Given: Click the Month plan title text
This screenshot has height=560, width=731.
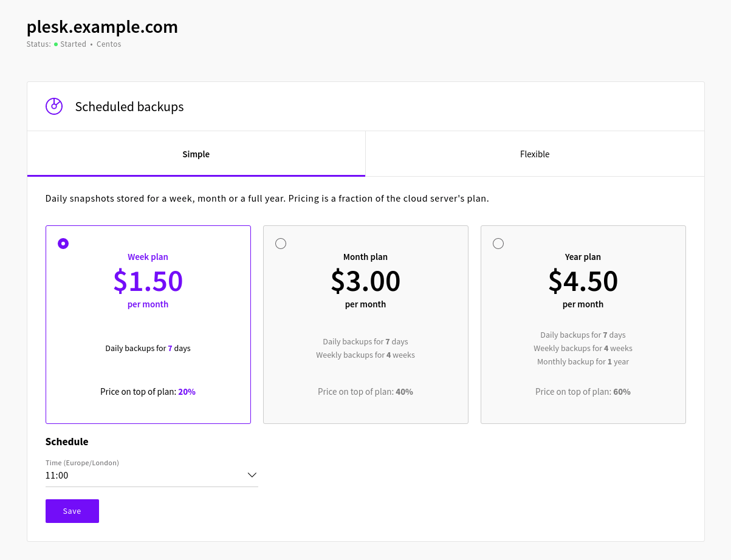Looking at the screenshot, I should pyautogui.click(x=365, y=257).
